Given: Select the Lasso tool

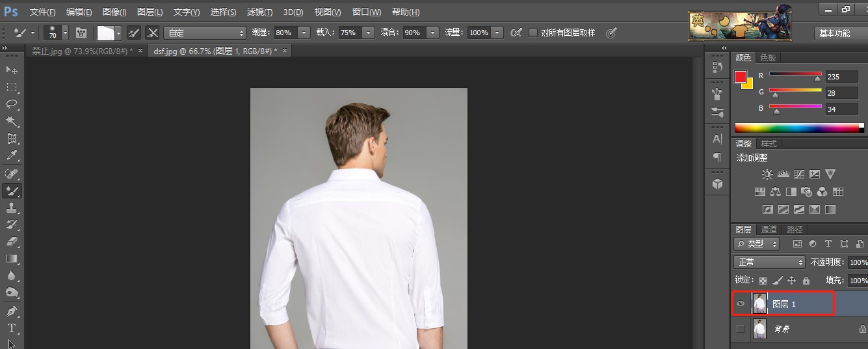Looking at the screenshot, I should coord(12,104).
